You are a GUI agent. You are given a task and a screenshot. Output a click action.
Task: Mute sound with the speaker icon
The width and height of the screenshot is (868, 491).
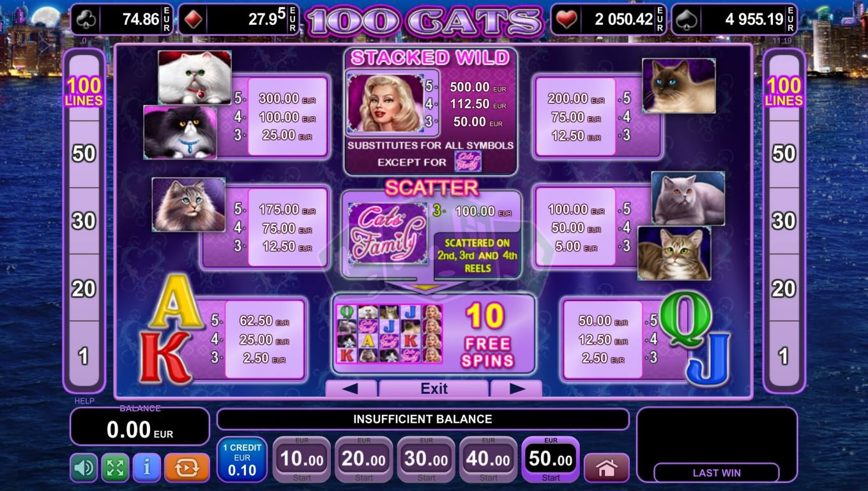pos(84,468)
